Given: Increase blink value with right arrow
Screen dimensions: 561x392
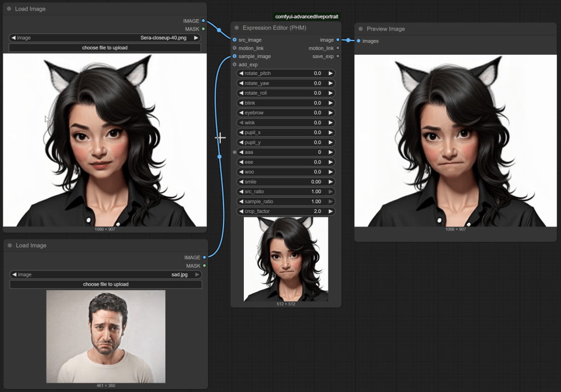Looking at the screenshot, I should pyautogui.click(x=330, y=103).
